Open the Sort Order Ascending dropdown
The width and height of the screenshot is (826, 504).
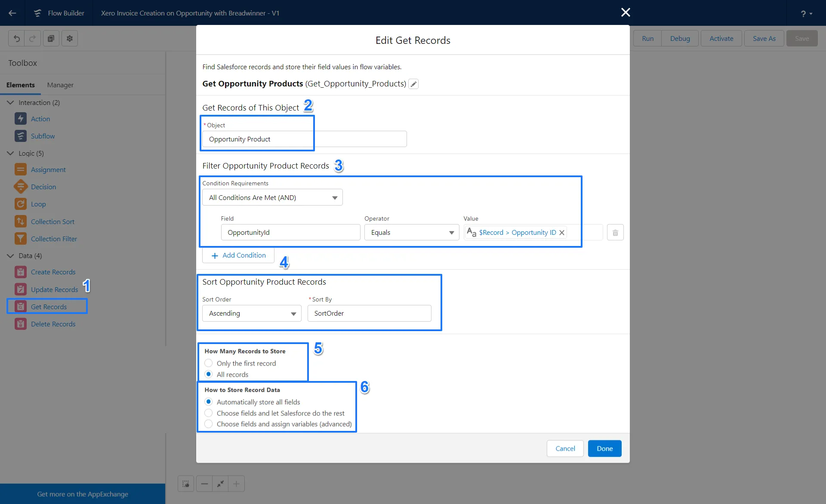252,313
